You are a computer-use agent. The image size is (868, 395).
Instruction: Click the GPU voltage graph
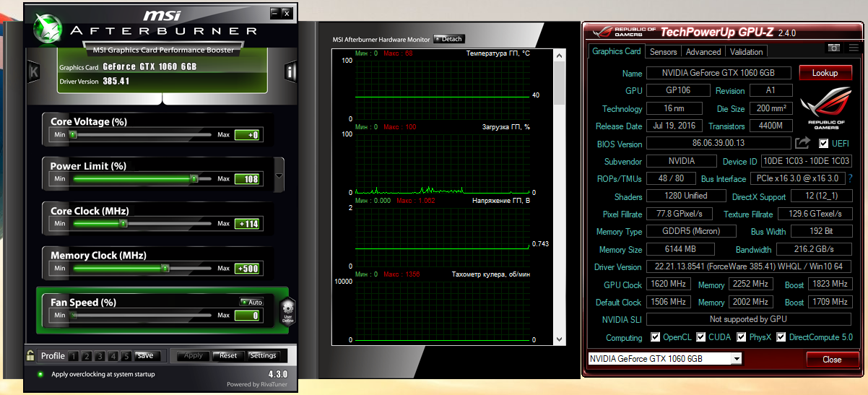442,237
